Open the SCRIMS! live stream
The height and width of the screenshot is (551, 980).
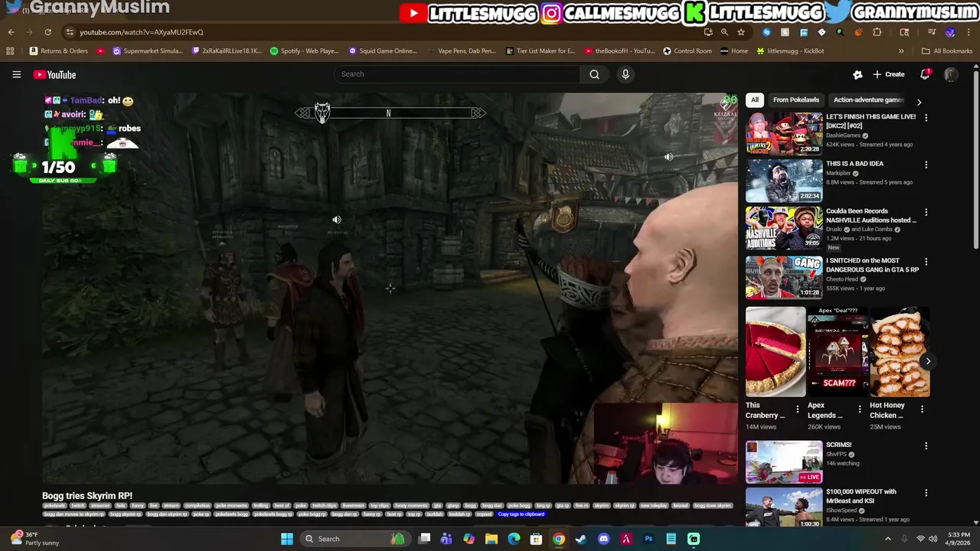(x=784, y=462)
